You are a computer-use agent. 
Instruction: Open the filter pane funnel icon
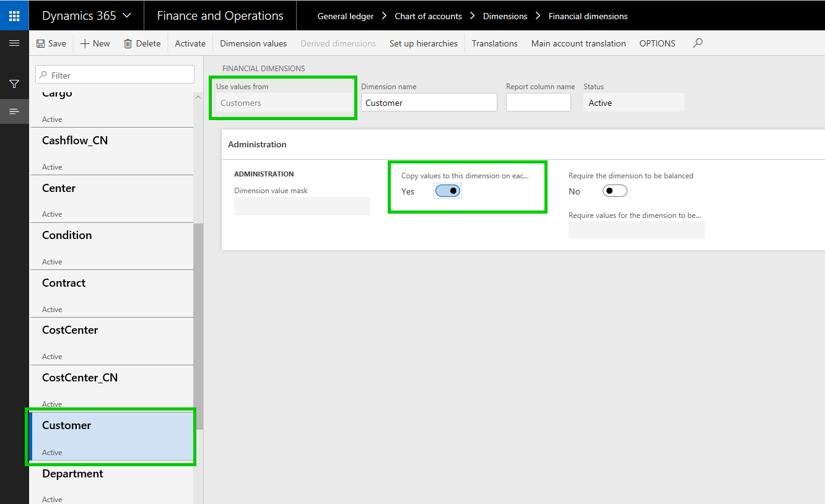point(14,84)
